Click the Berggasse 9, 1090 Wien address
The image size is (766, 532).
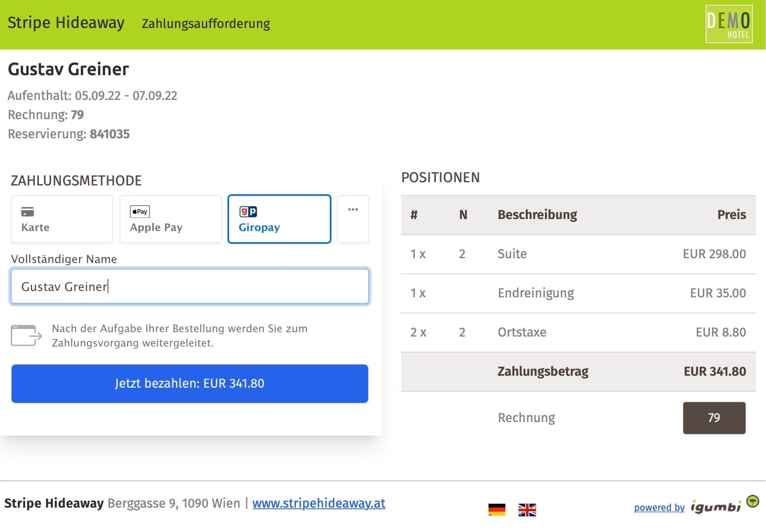[x=174, y=503]
